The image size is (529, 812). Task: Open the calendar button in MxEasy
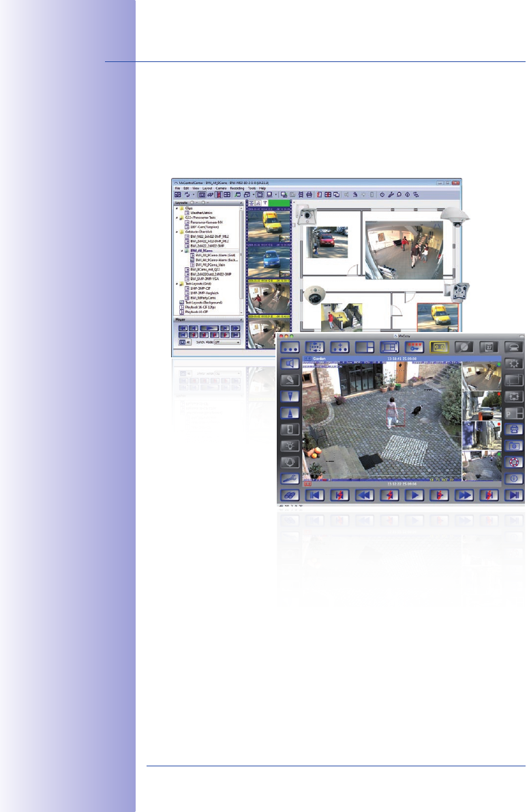pyautogui.click(x=489, y=348)
